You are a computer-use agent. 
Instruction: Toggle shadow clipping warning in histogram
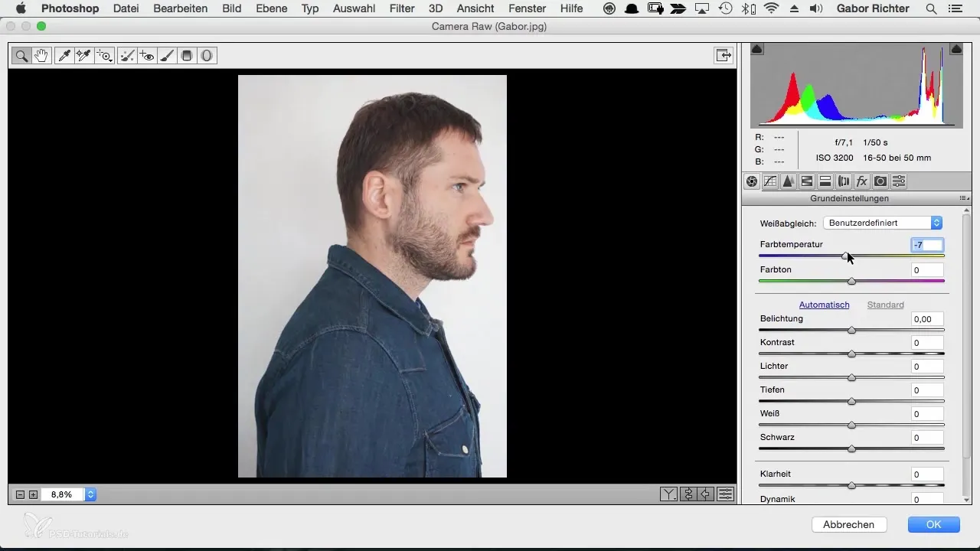pos(756,49)
